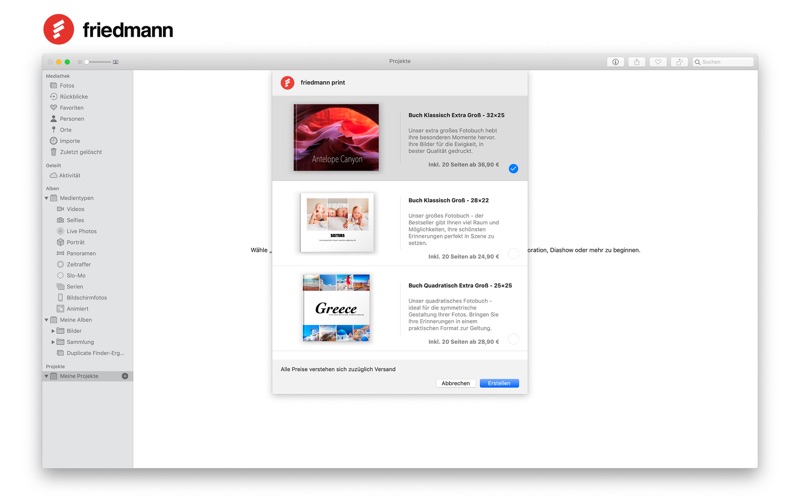Click the Antelope Canyon book thumbnail
The height and width of the screenshot is (500, 800).
click(x=336, y=137)
